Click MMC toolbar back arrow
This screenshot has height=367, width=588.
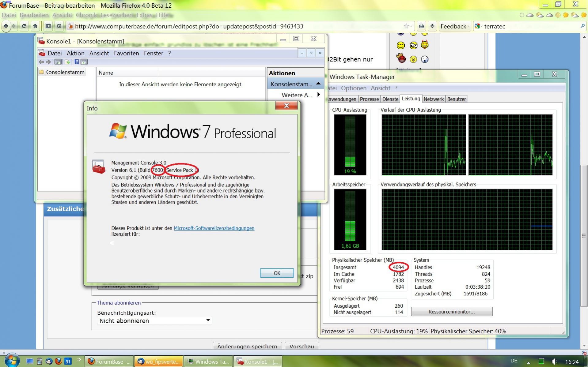click(x=41, y=62)
